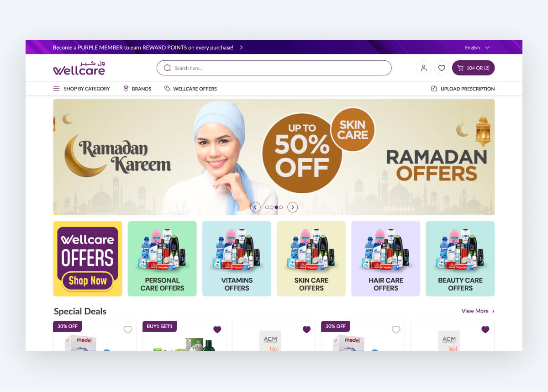Click the Wellcare logo
Viewport: 548px width, 392px height.
(79, 68)
